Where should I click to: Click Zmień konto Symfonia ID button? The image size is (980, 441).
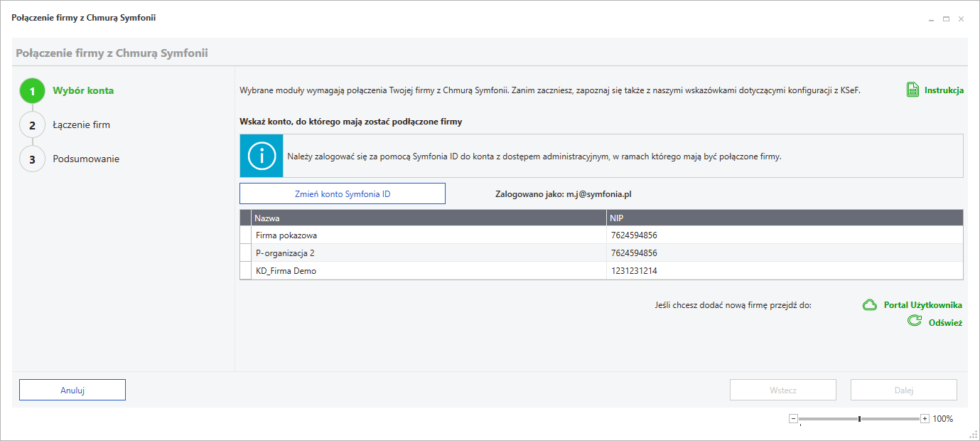[343, 193]
